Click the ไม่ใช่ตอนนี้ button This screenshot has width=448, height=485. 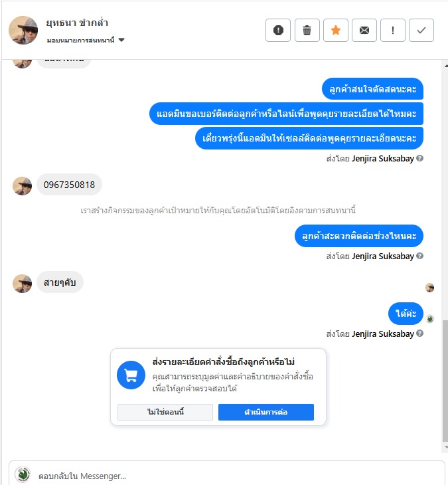[165, 412]
